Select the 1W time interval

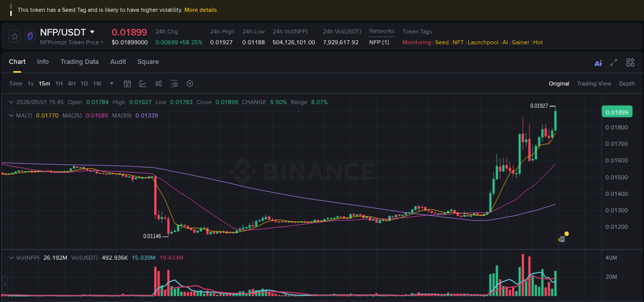pyautogui.click(x=97, y=83)
